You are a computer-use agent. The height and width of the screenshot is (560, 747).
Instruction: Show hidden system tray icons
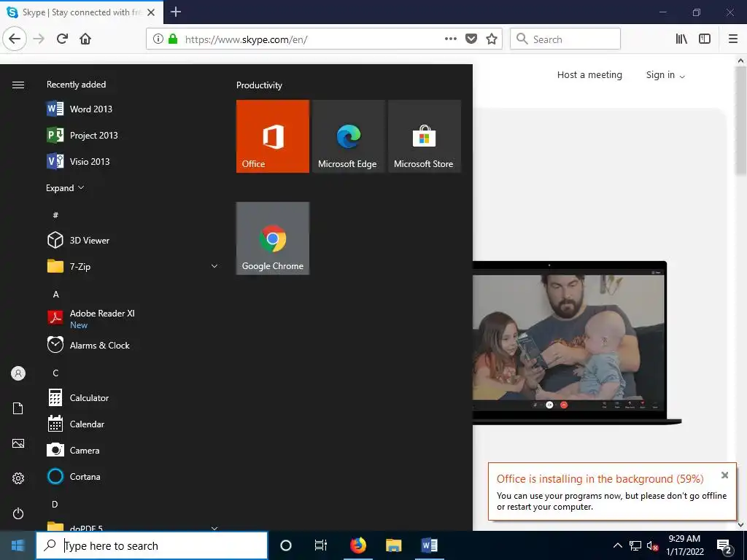click(617, 545)
